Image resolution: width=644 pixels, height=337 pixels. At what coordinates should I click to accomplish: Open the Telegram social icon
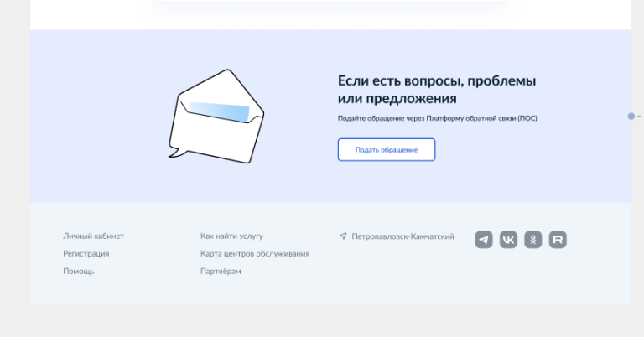[x=483, y=239]
